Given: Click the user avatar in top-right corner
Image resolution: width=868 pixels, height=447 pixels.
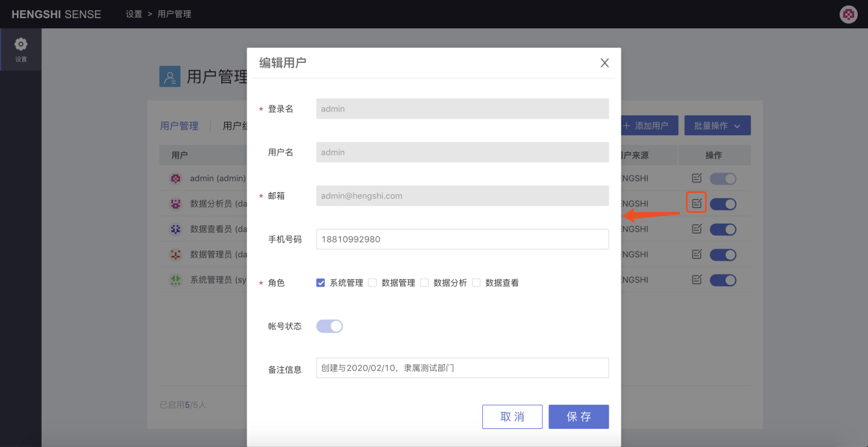Looking at the screenshot, I should point(848,14).
